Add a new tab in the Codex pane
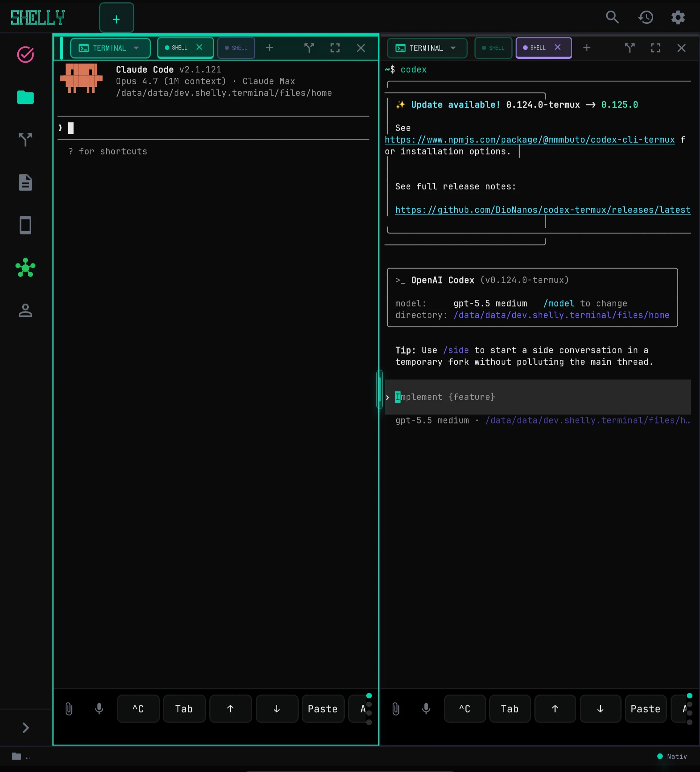 pos(586,48)
